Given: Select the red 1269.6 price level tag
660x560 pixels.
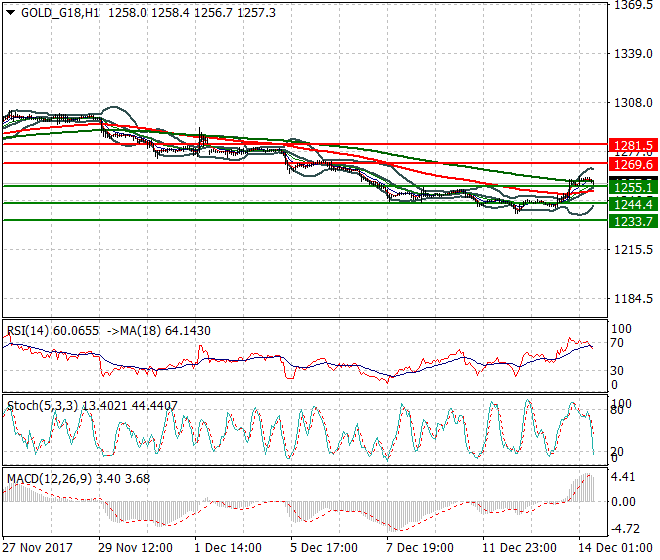Looking at the screenshot, I should pos(635,164).
